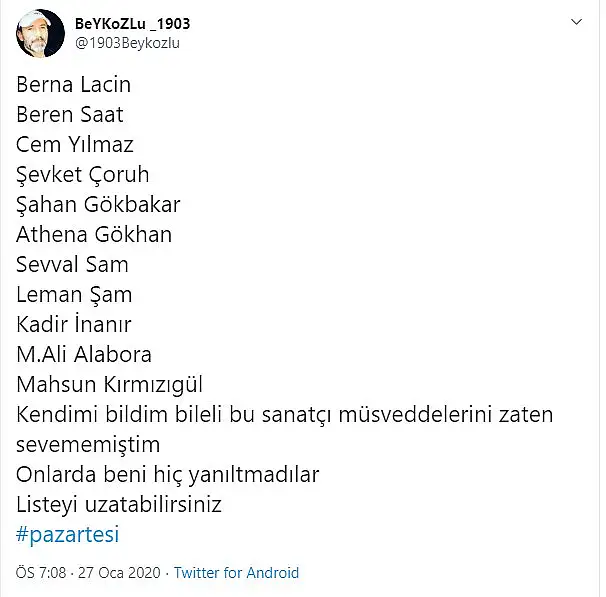Open the #pazartesi hashtag

[x=68, y=534]
